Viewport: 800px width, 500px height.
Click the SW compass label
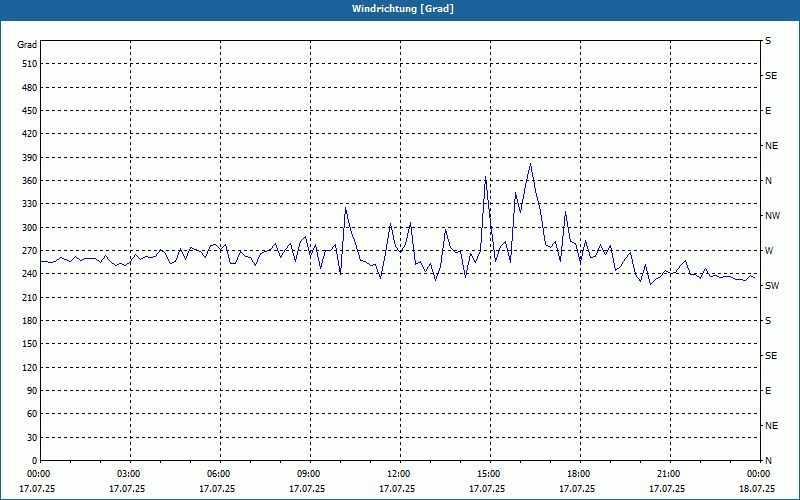click(772, 286)
